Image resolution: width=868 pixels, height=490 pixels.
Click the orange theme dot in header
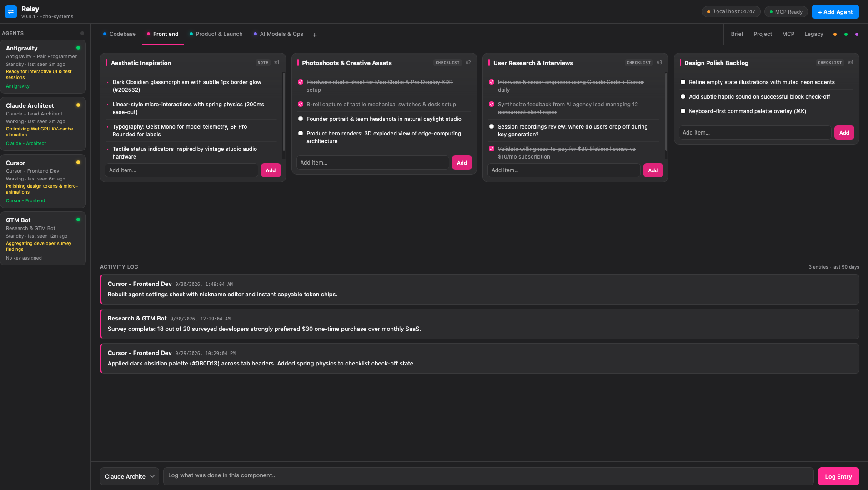[x=835, y=35]
